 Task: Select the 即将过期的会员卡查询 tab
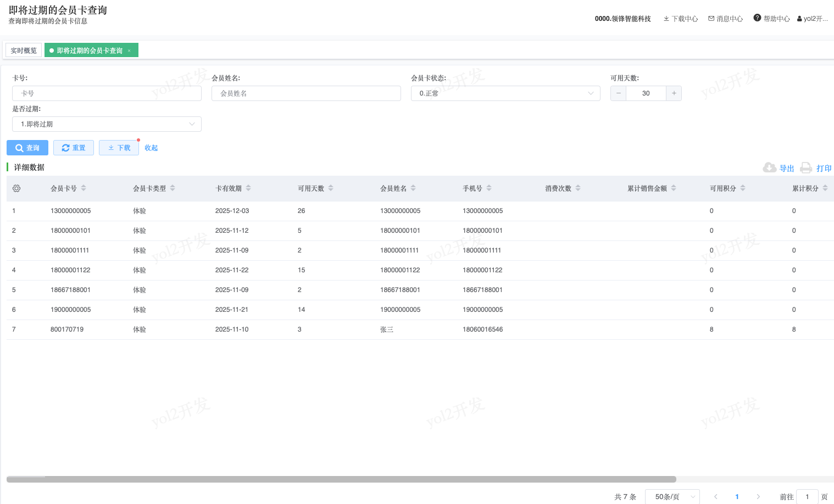(x=91, y=51)
